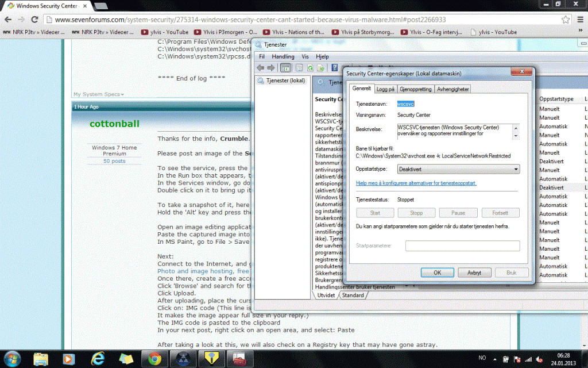Open the Chrome menu with three lines
588x368 pixels.
(580, 20)
